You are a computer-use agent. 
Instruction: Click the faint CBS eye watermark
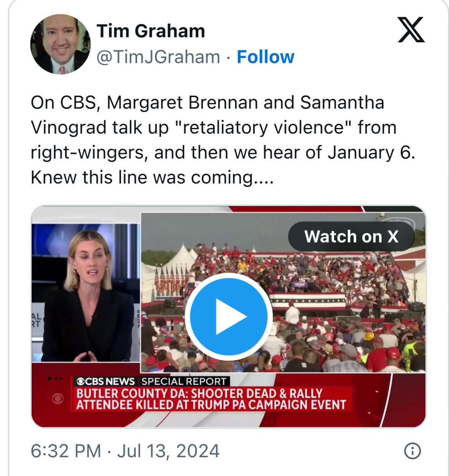click(58, 399)
